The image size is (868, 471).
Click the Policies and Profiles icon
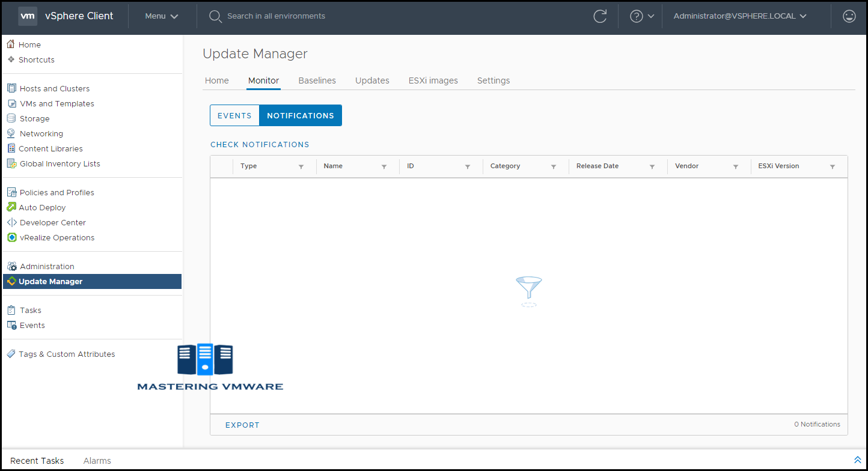tap(11, 192)
